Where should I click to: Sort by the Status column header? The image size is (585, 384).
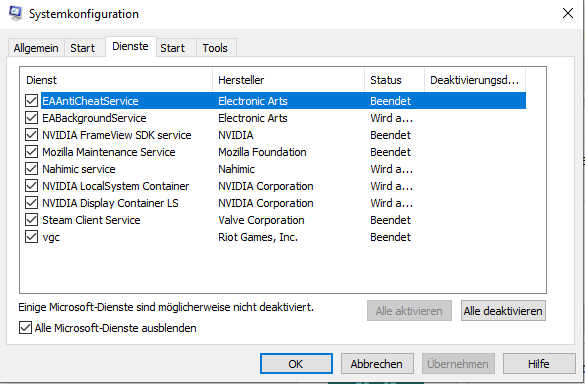pos(394,80)
